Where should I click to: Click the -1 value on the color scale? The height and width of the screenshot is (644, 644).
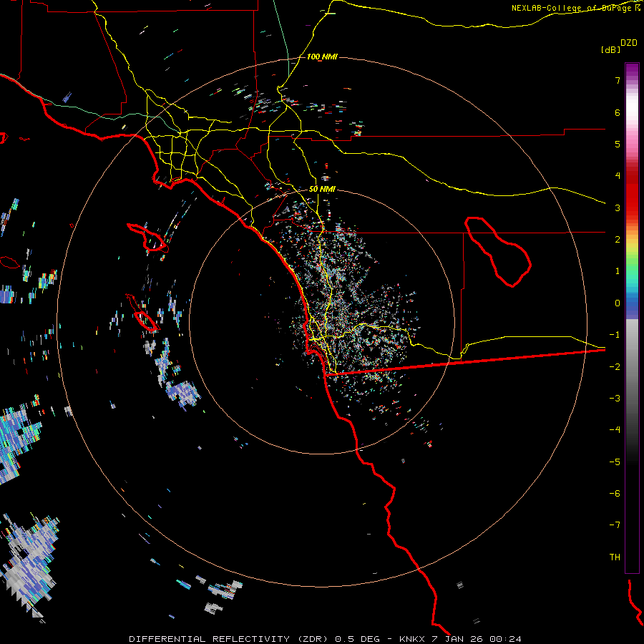[x=615, y=335]
